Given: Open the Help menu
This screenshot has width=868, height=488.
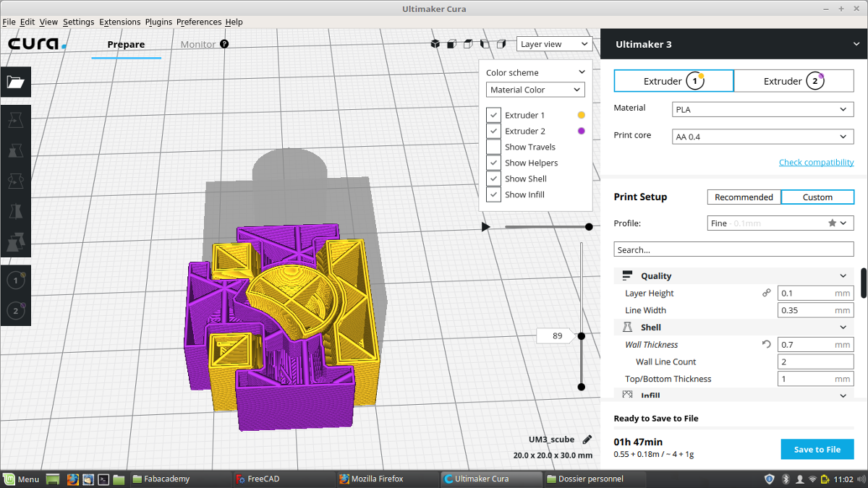Looking at the screenshot, I should [x=234, y=22].
